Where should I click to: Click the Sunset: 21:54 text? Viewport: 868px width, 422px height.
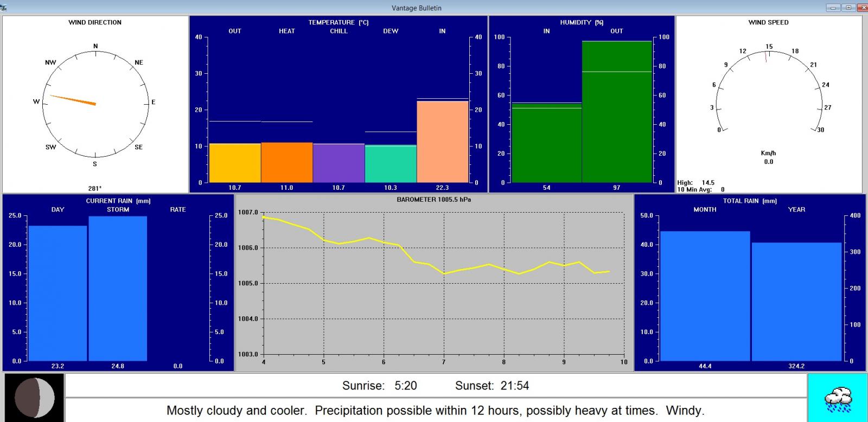pos(492,386)
